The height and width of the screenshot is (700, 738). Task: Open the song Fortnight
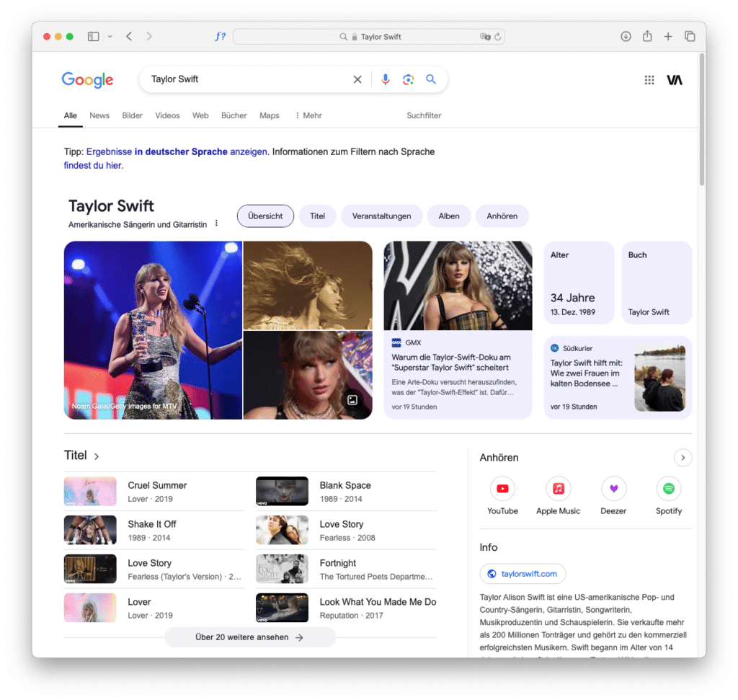click(x=346, y=569)
